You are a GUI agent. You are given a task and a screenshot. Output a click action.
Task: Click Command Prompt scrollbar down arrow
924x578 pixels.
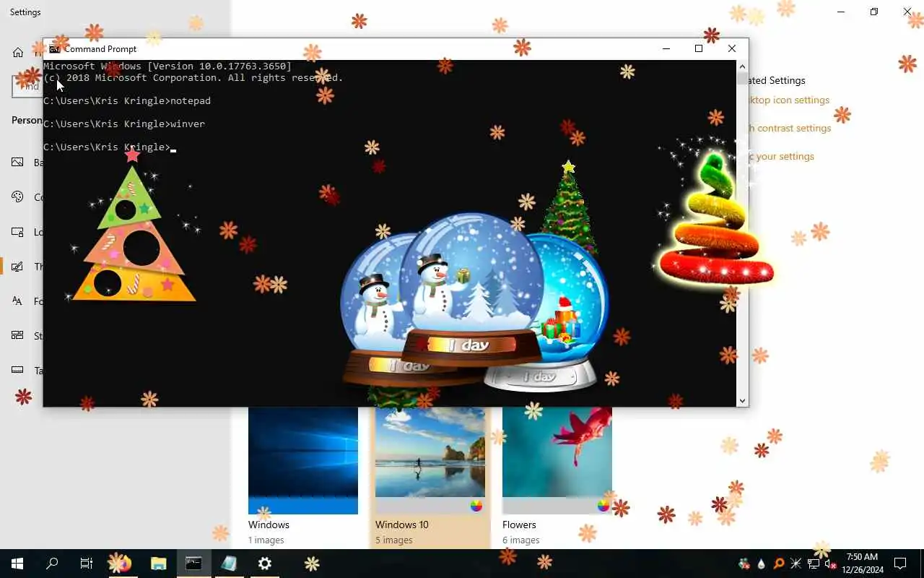coord(742,400)
